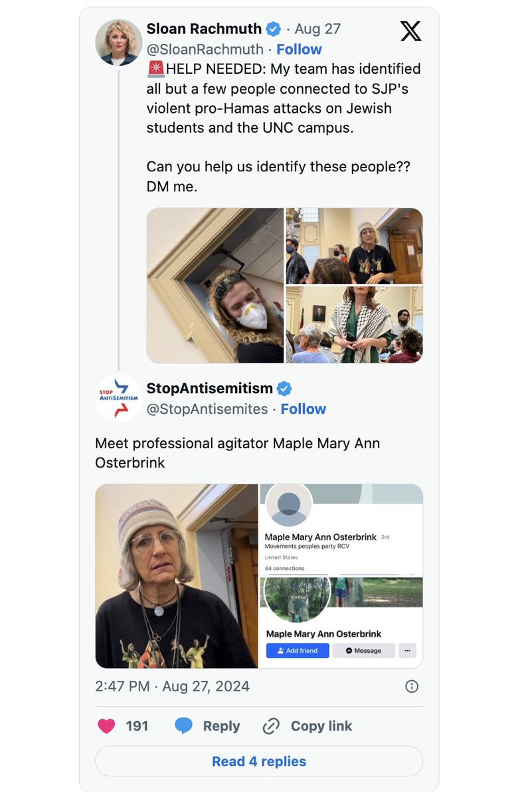Click Follow next to @SloanRachmuth

click(x=299, y=49)
